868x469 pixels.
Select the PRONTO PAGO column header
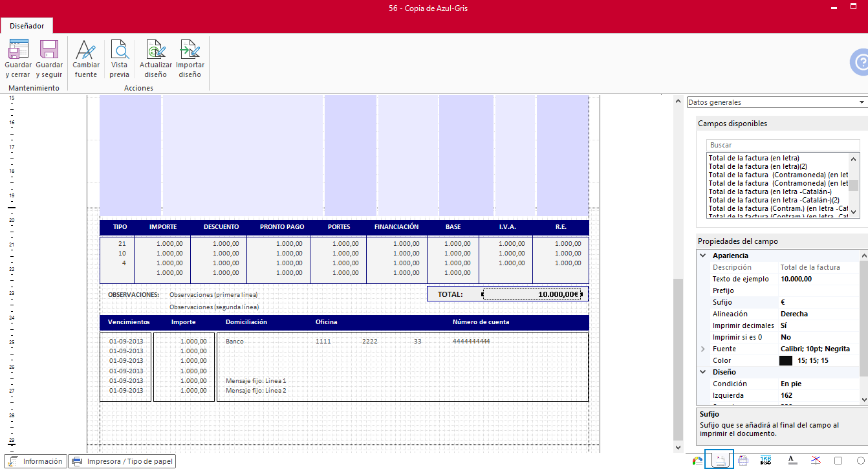pyautogui.click(x=282, y=227)
